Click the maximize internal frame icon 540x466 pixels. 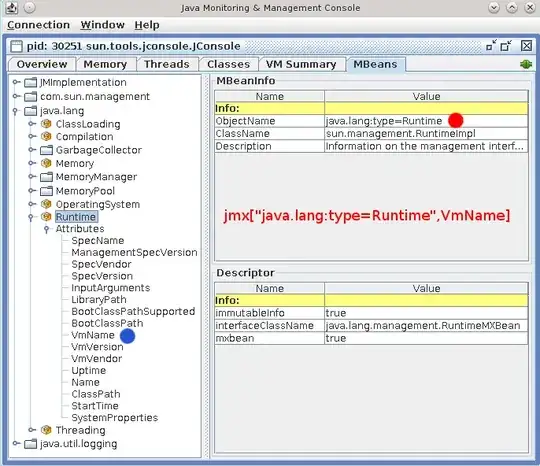(506, 45)
